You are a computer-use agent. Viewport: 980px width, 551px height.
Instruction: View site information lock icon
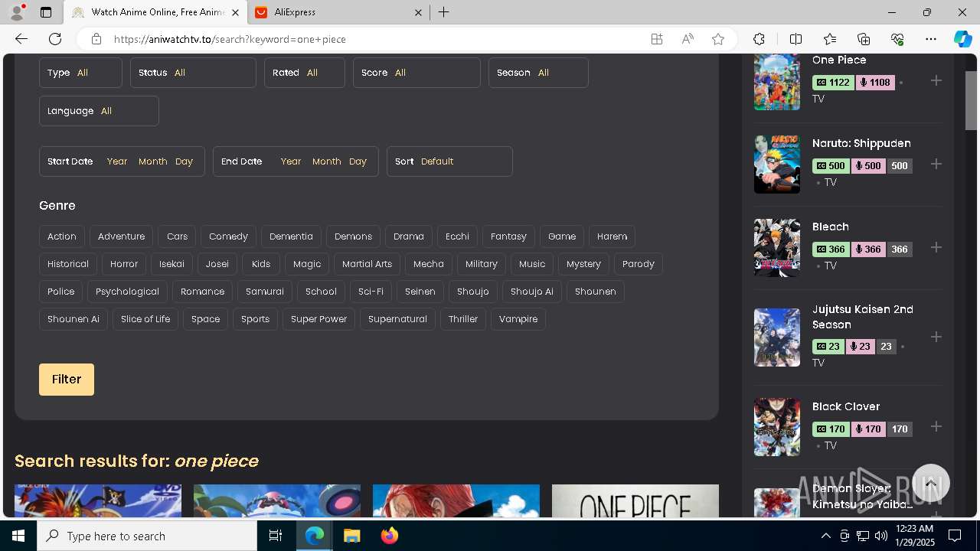point(96,39)
